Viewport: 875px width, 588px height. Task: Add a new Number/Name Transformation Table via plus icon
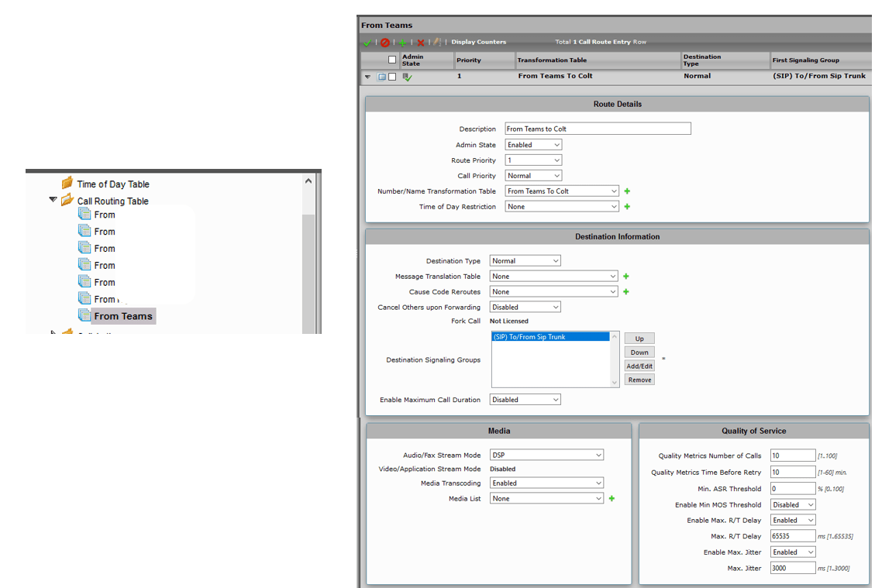[x=627, y=191]
